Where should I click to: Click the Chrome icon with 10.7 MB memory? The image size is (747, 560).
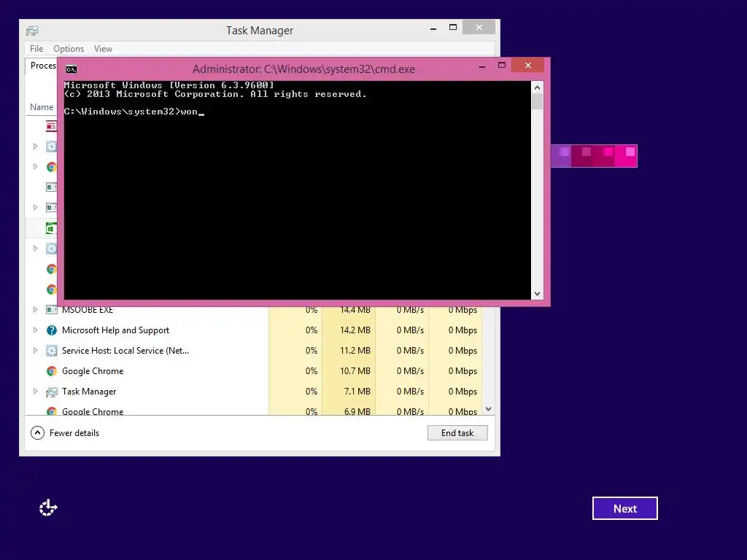coord(52,371)
